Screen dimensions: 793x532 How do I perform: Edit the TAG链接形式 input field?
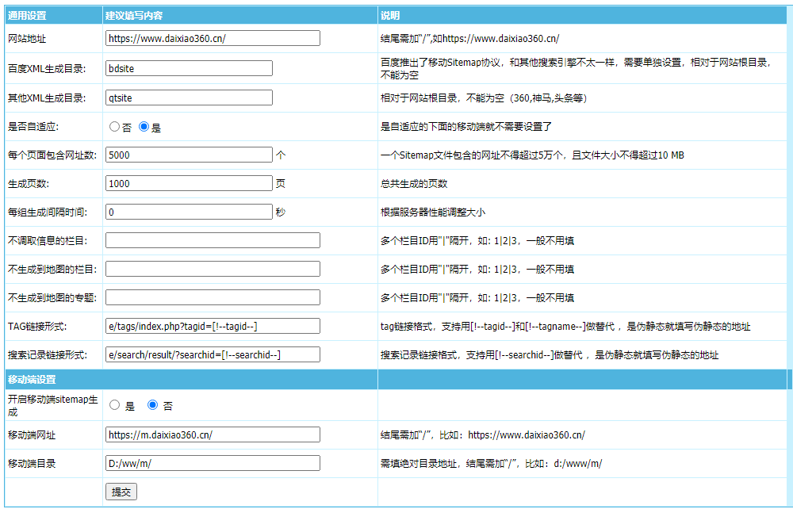213,326
